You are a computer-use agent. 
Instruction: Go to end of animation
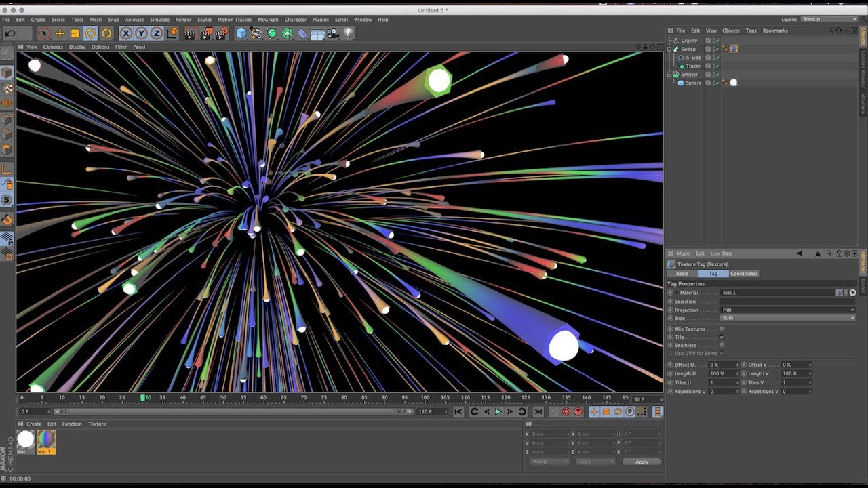coord(538,411)
